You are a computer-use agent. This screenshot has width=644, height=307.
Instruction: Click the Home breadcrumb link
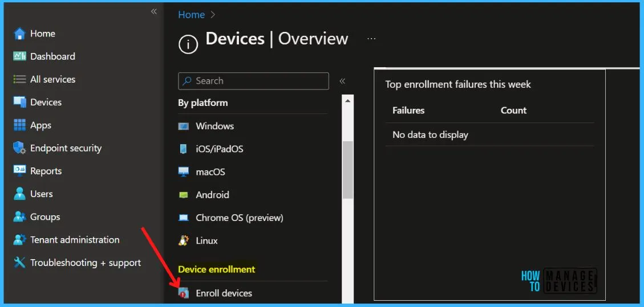point(192,15)
